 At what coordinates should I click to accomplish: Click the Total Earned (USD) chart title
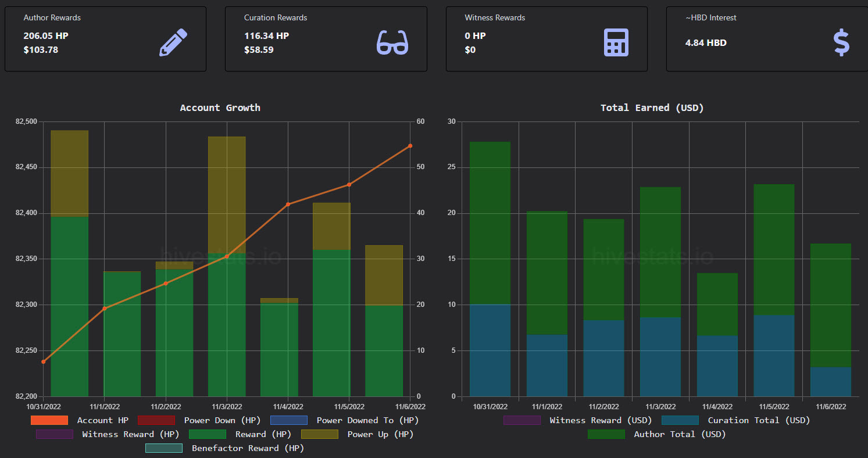click(652, 108)
